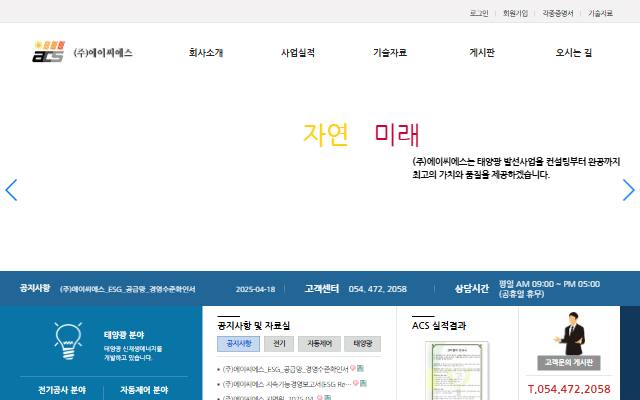
Task: Click the pink badge on 지속가능경영보고서 post
Action: (x=356, y=383)
